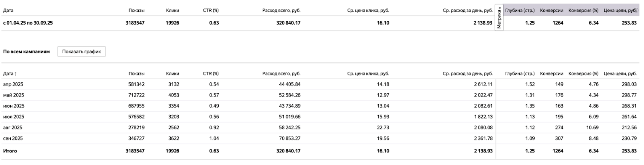This screenshot has height=165, width=644.
Task: Sort monthly table by Глубина (стр.) header
Action: pyautogui.click(x=520, y=73)
